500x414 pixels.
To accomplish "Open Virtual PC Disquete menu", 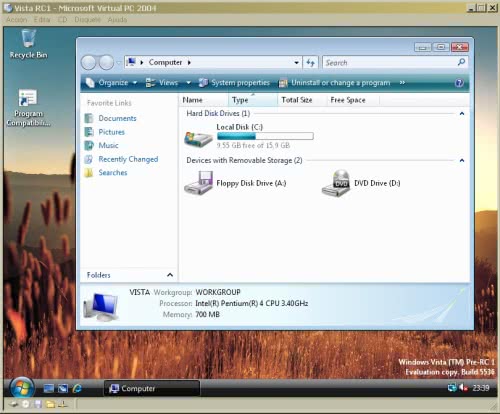I will [x=87, y=20].
